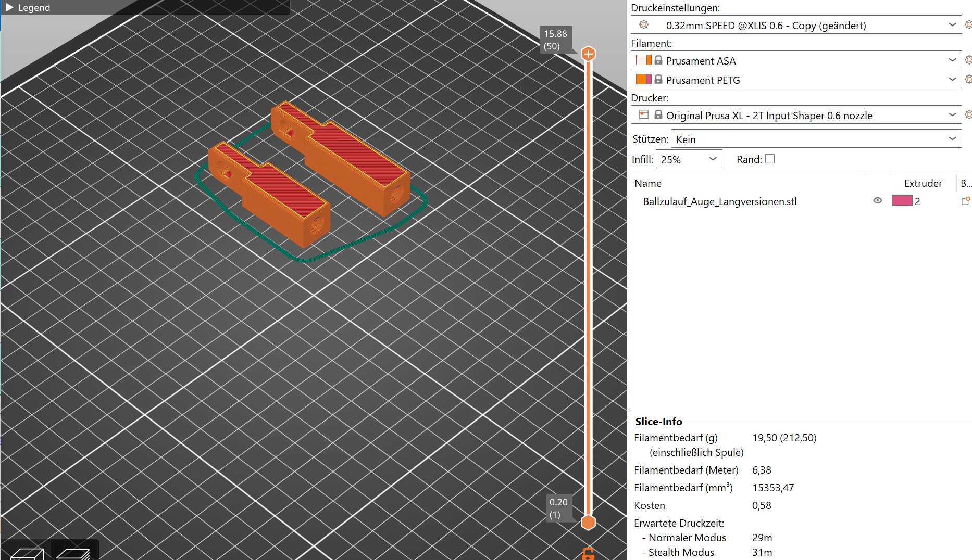972x560 pixels.
Task: Click lock icon beside Original Prusa XL
Action: click(x=658, y=115)
